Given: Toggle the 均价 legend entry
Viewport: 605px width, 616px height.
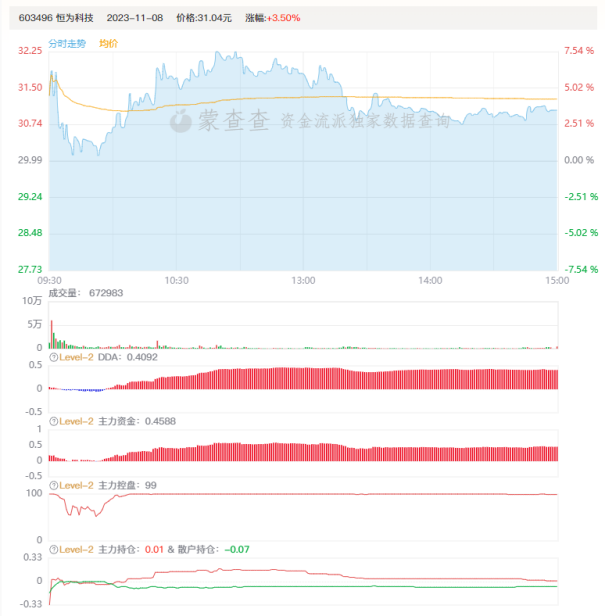Looking at the screenshot, I should pyautogui.click(x=108, y=44).
